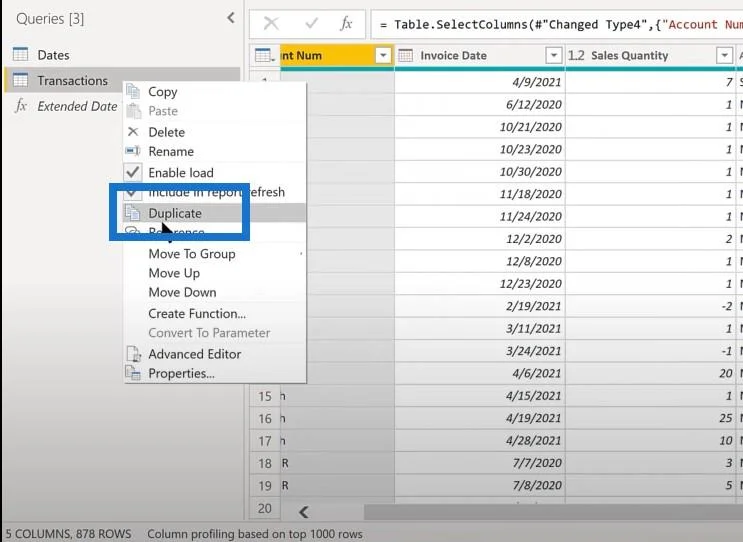Viewport: 743px width, 542px height.
Task: Click the Properties icon in menu
Action: 133,373
